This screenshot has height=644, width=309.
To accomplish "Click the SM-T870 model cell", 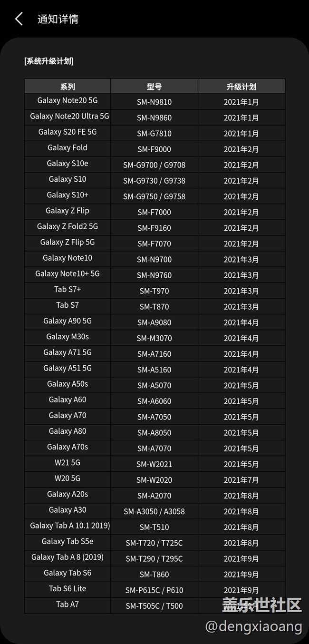I will click(x=154, y=307).
